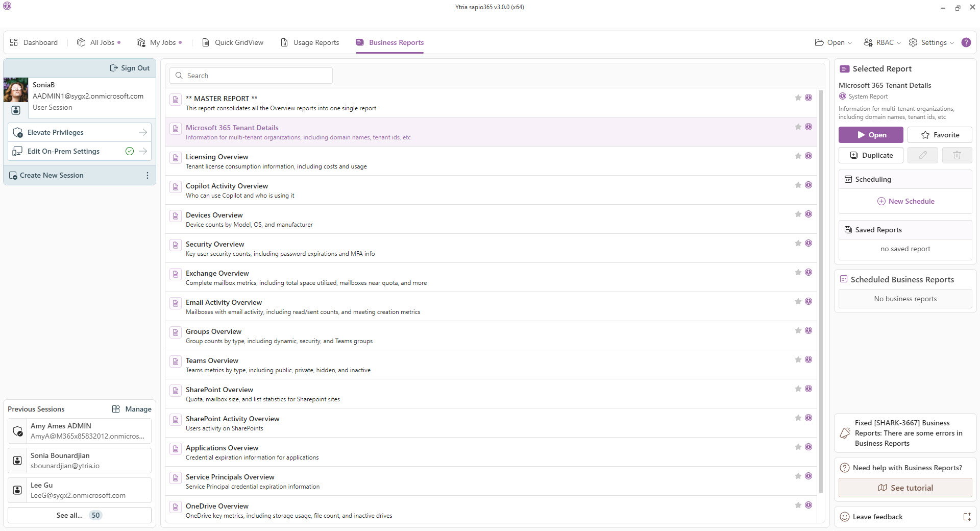Expand the RBAC dropdown
The image size is (980, 531).
coord(882,42)
